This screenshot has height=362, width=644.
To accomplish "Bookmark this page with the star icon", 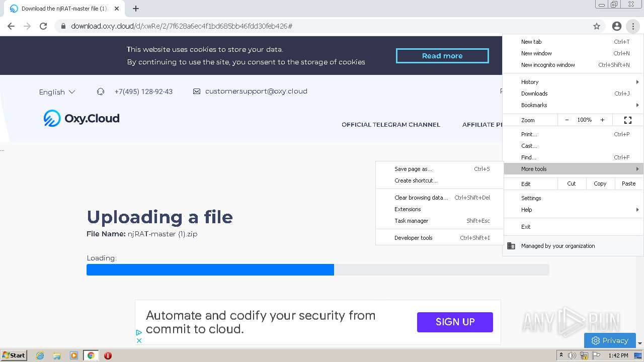I will coord(597,26).
